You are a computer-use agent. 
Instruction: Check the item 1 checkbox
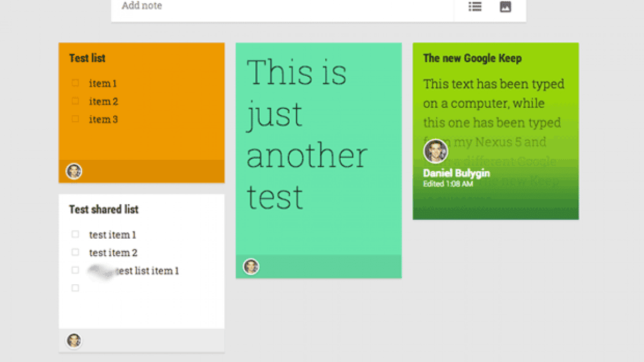coord(76,83)
